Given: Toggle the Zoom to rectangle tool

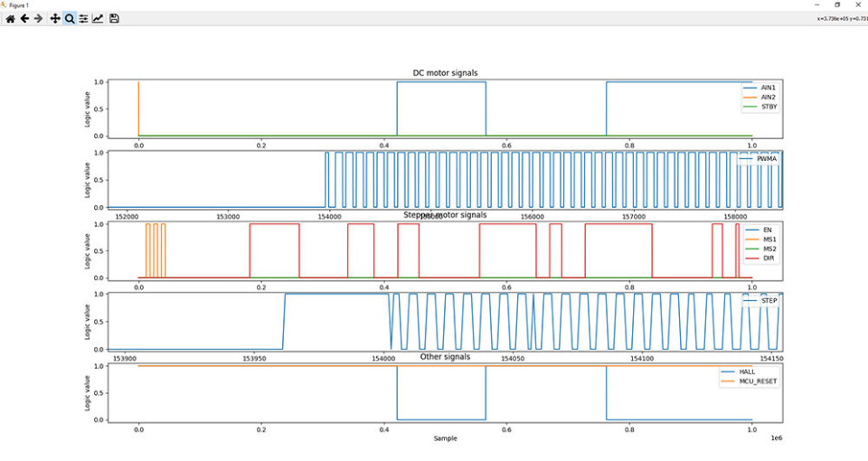Looking at the screenshot, I should pyautogui.click(x=70, y=18).
